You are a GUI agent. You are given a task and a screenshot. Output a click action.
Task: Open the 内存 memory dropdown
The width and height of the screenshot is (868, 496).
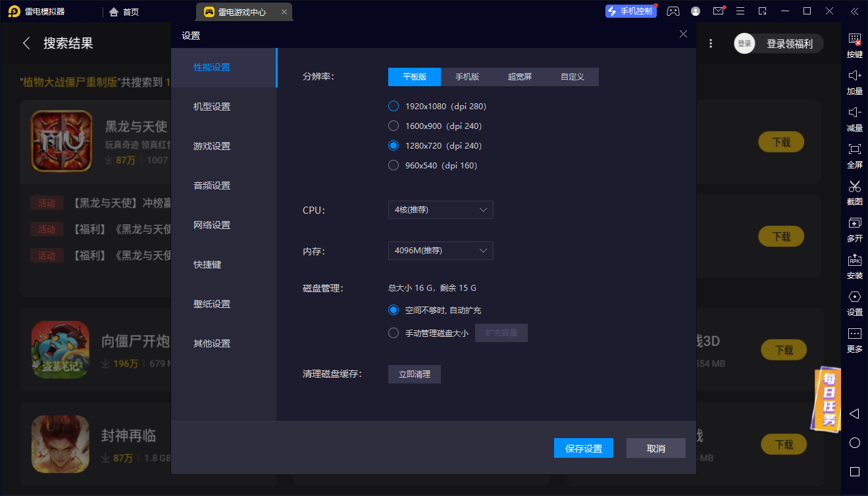(441, 251)
